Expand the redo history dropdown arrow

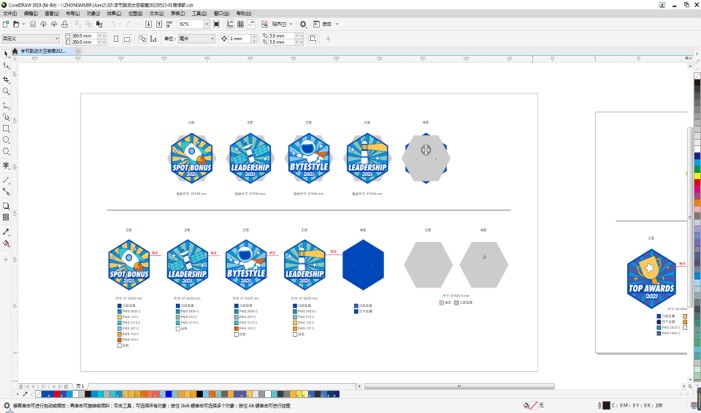pos(136,24)
